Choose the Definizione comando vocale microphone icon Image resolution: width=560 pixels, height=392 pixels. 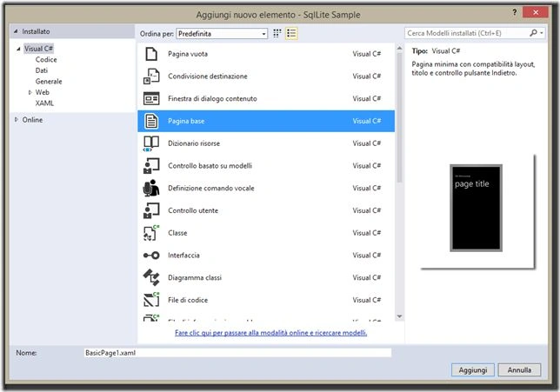(x=151, y=188)
